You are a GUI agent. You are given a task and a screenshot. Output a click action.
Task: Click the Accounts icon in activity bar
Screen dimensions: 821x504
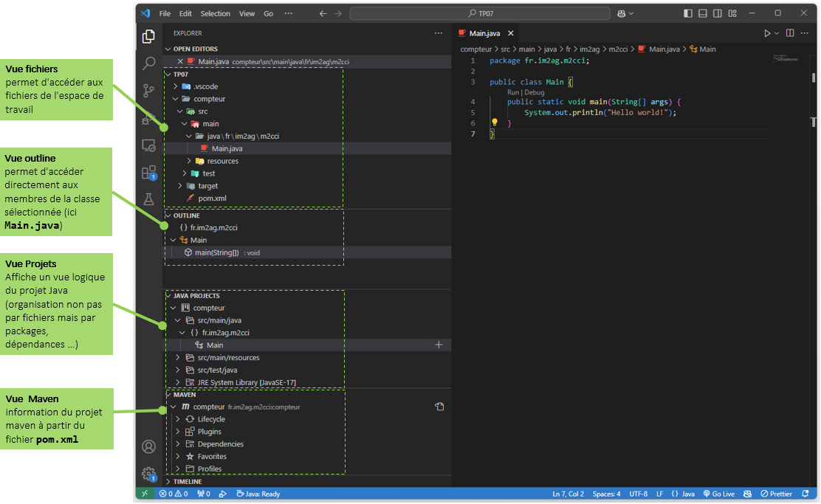click(x=148, y=446)
